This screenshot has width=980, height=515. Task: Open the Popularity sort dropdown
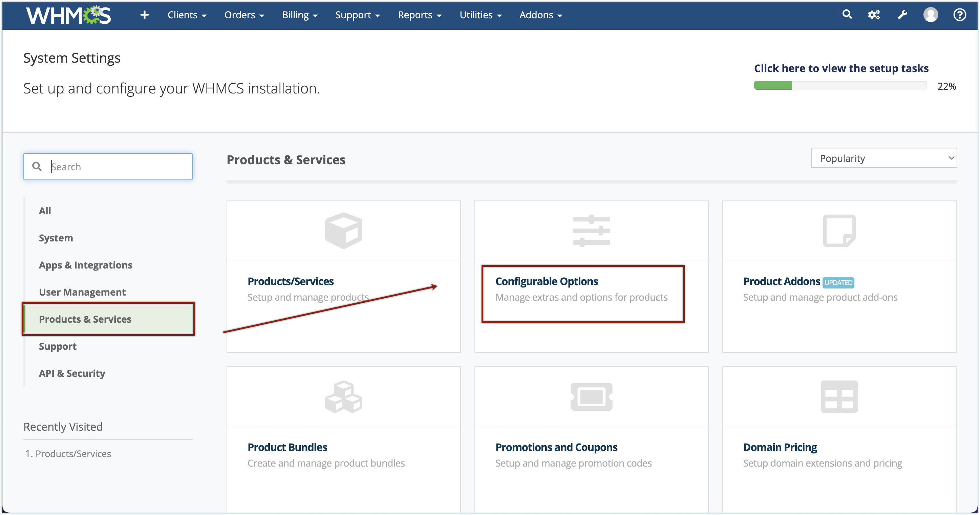(883, 158)
